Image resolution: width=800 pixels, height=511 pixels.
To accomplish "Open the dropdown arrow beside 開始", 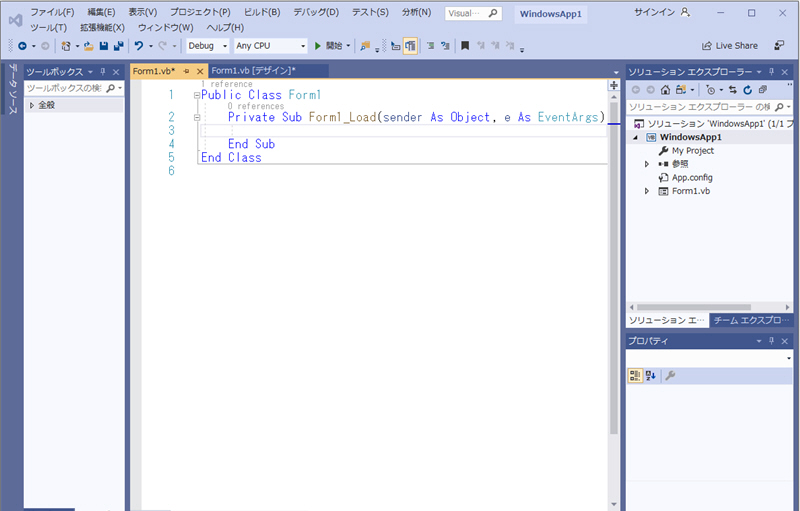I will 348,46.
